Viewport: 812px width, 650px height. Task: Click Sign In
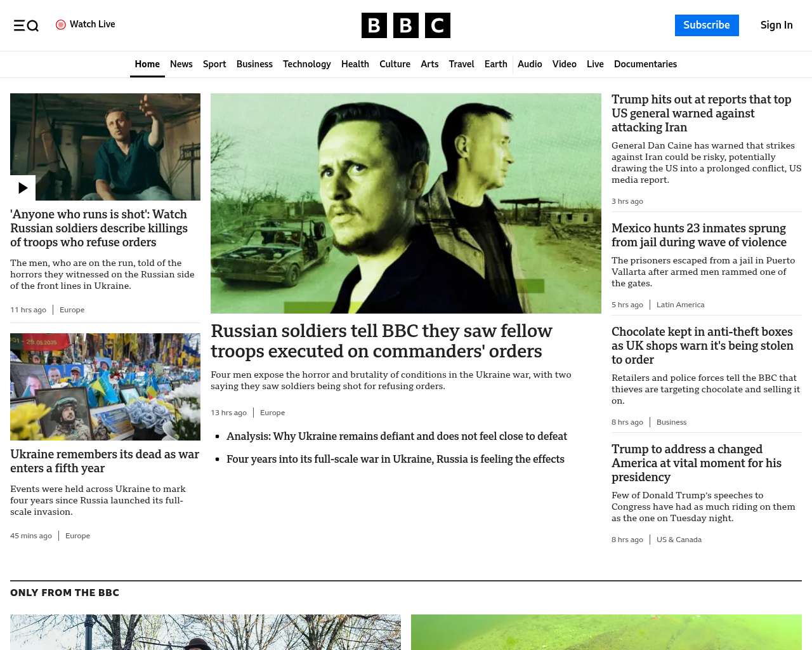click(x=776, y=25)
